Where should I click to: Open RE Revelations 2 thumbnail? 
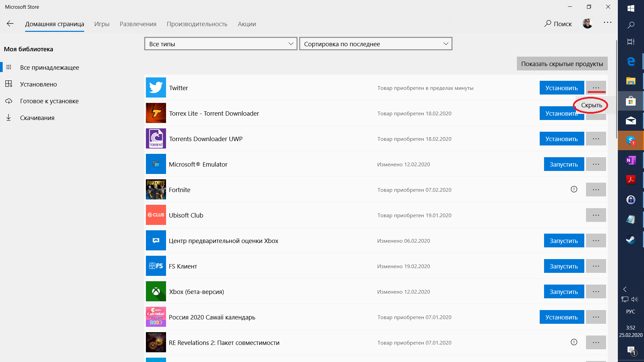tap(156, 342)
